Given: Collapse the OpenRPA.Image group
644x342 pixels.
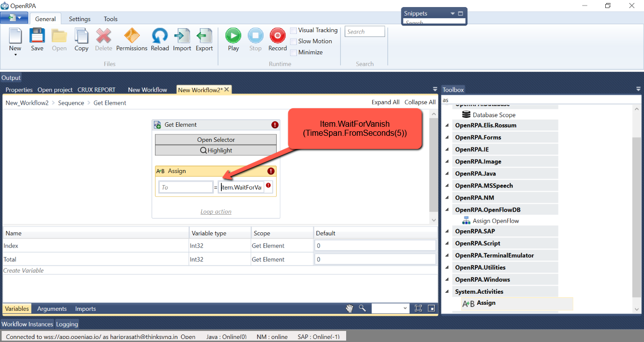Looking at the screenshot, I should pos(447,162).
